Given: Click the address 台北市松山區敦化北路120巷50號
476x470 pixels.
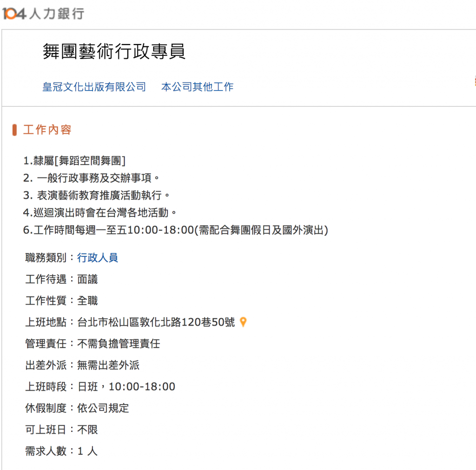Looking at the screenshot, I should click(x=156, y=322).
